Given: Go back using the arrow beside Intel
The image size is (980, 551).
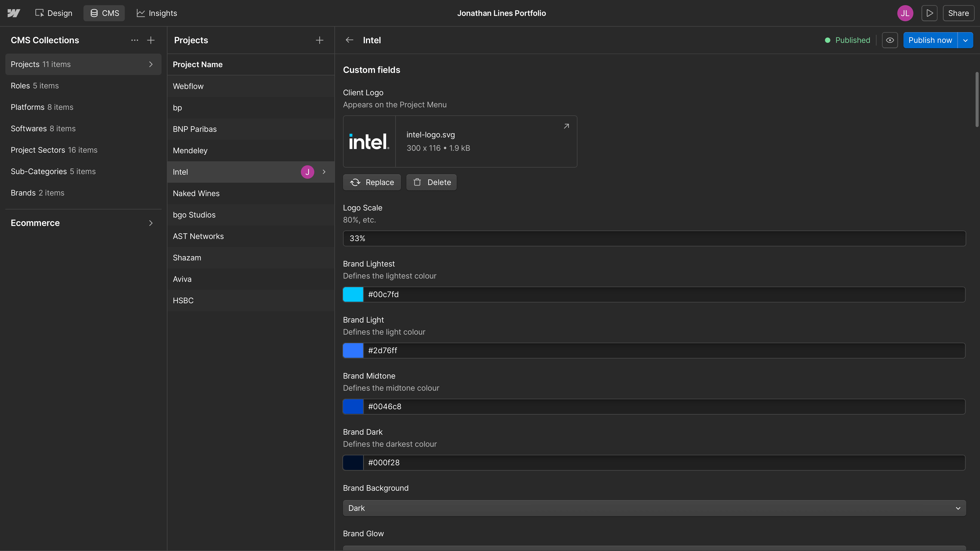Looking at the screenshot, I should (x=349, y=40).
